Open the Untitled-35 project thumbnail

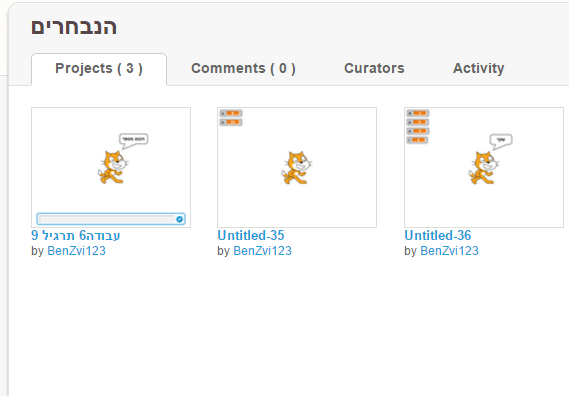click(297, 167)
